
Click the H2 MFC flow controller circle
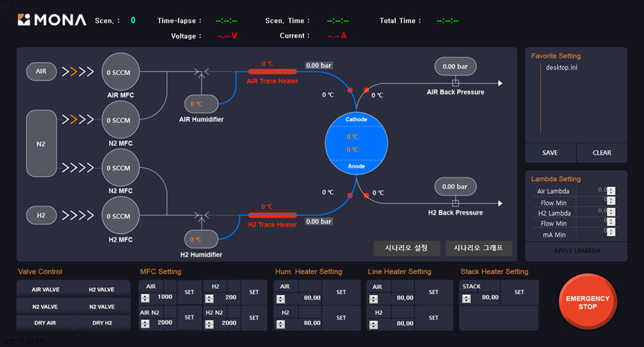tap(121, 216)
